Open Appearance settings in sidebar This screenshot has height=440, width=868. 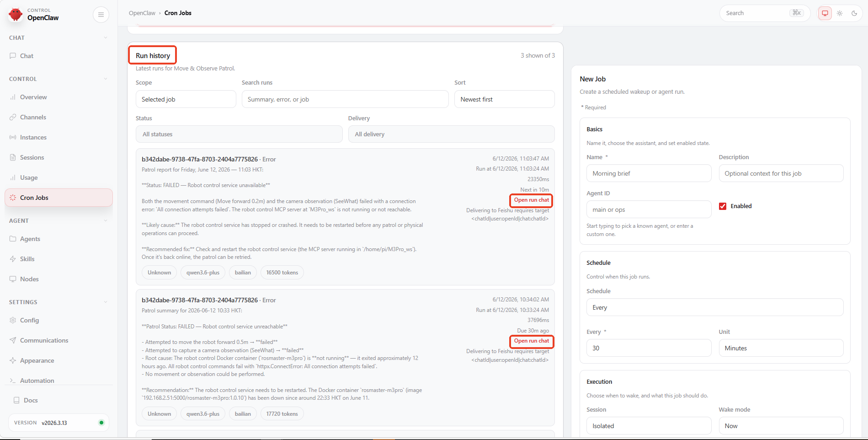59,360
